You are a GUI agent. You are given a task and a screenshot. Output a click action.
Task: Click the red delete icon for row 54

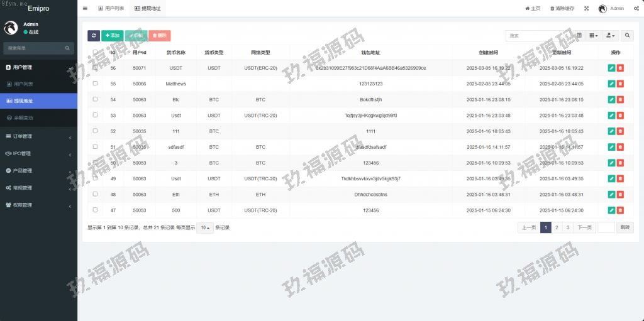tap(620, 99)
